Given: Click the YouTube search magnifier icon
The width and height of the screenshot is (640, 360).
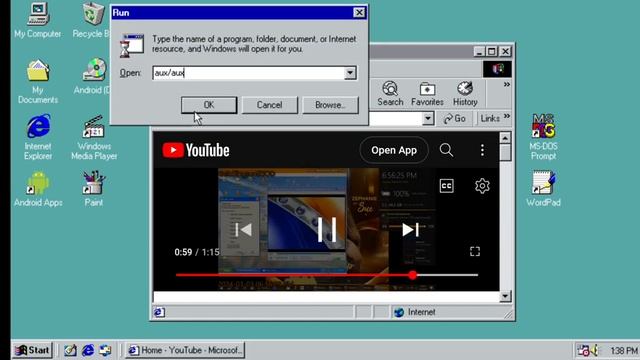Looking at the screenshot, I should coord(446,150).
